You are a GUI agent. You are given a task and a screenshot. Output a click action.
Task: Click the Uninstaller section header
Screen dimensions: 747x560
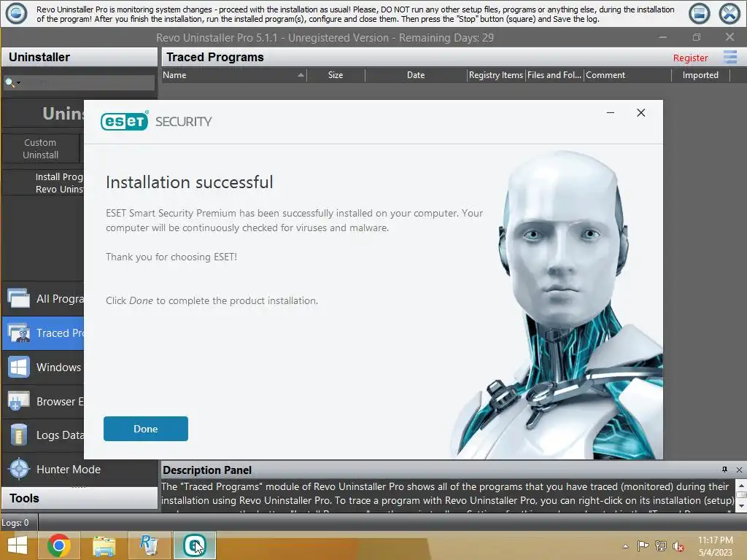coord(79,57)
